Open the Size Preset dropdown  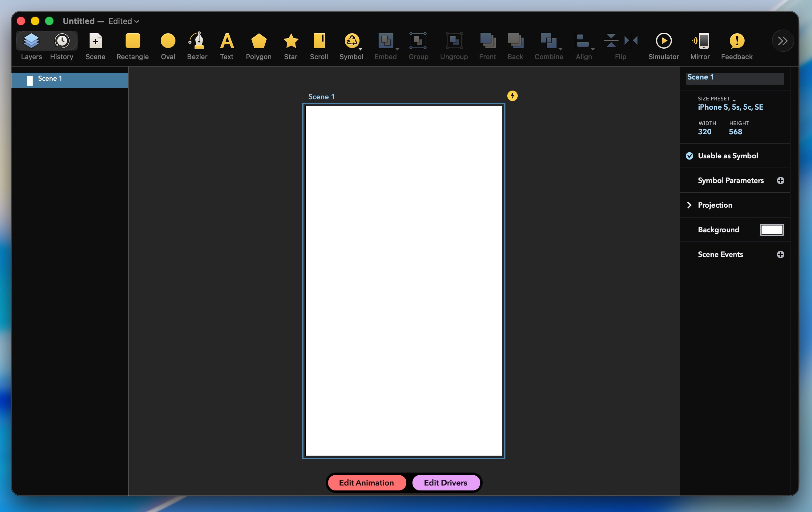tap(730, 107)
